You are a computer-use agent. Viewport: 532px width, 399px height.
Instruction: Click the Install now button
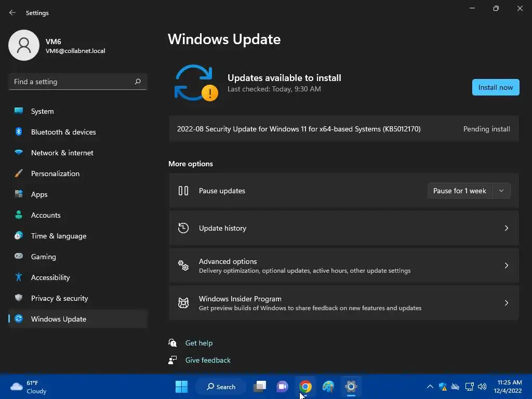(495, 87)
